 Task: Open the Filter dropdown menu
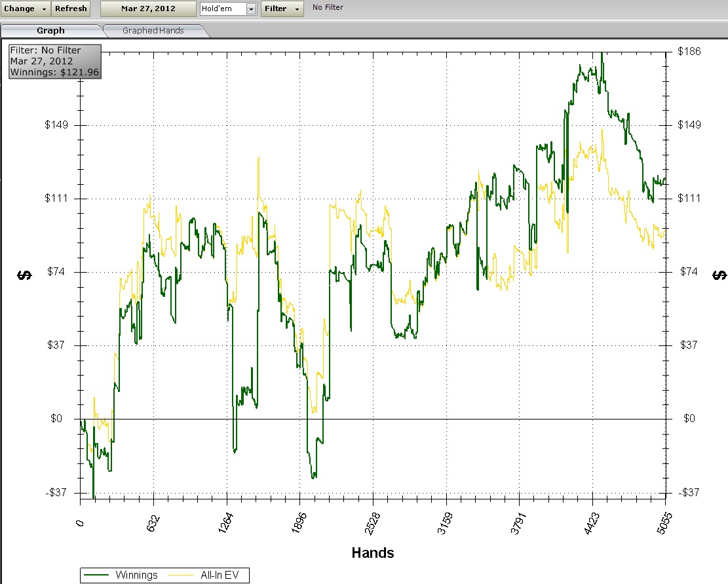coord(282,9)
